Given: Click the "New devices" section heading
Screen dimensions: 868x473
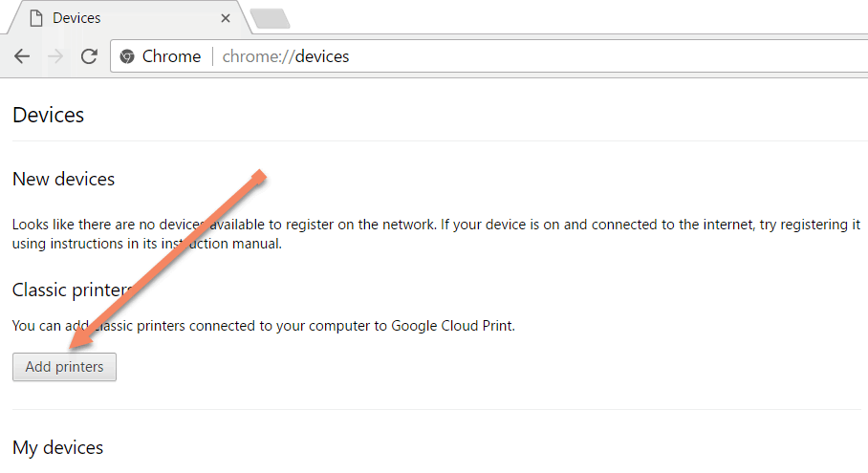Looking at the screenshot, I should [64, 179].
